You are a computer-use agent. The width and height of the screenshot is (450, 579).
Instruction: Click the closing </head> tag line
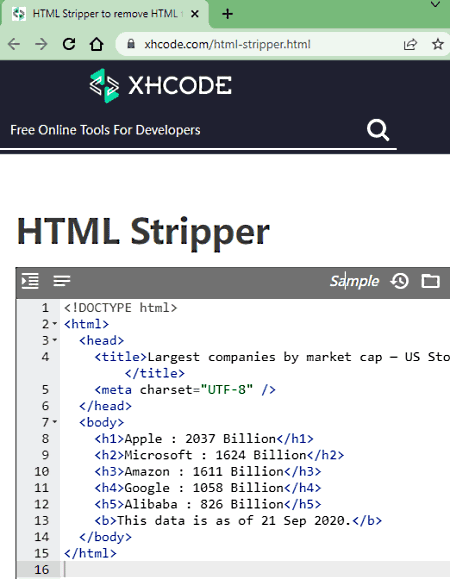click(105, 406)
